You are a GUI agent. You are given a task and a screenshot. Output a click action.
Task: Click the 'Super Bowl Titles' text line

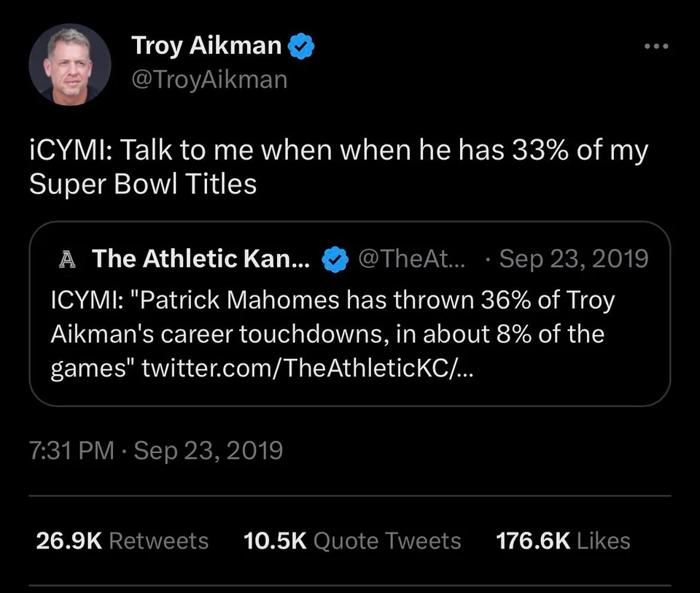click(x=143, y=184)
